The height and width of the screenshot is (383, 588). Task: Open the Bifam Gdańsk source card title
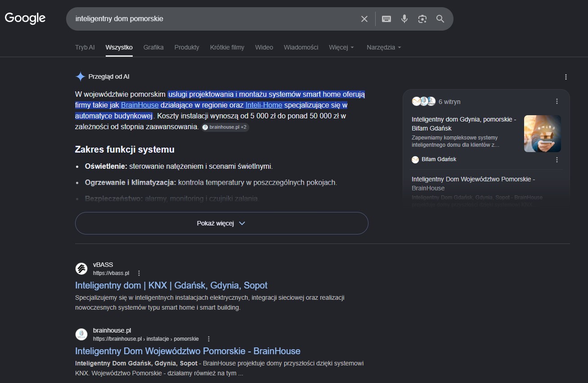pyautogui.click(x=464, y=124)
